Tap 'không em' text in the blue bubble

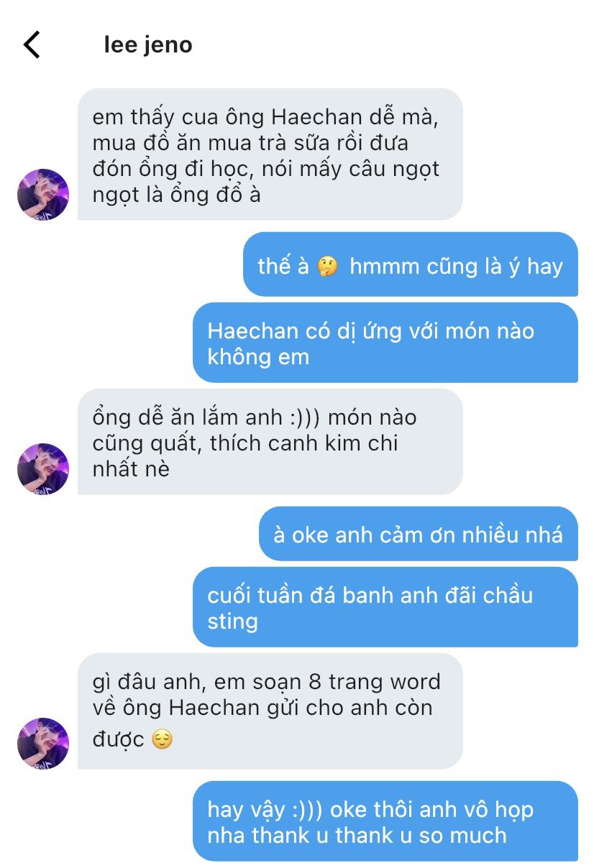click(x=258, y=357)
